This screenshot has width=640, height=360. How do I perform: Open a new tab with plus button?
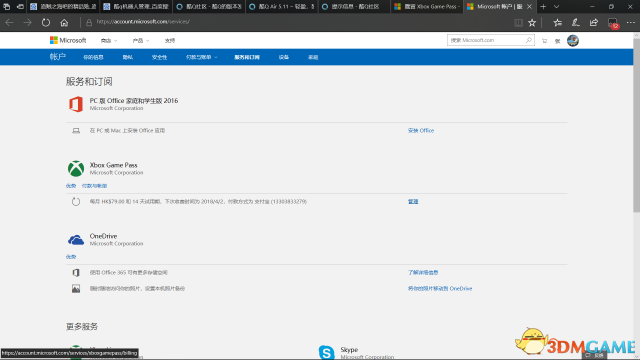coord(543,7)
